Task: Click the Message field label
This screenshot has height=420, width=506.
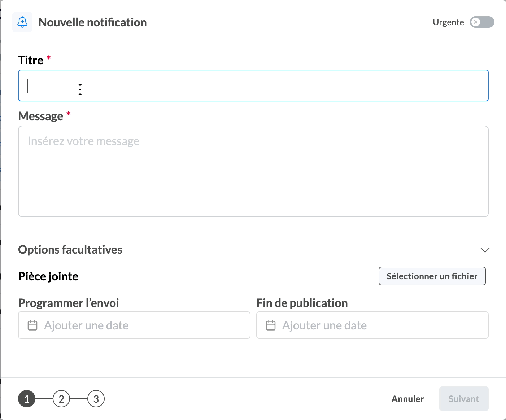Action: tap(41, 116)
